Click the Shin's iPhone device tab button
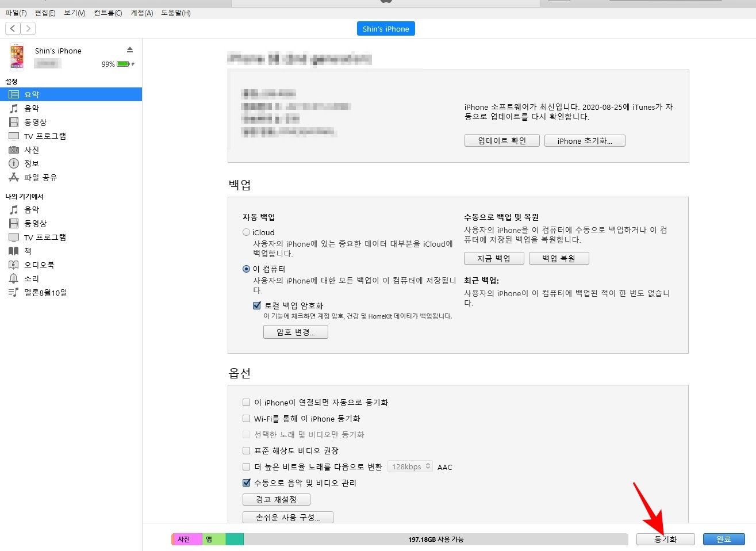The width and height of the screenshot is (756, 551). 386,29
